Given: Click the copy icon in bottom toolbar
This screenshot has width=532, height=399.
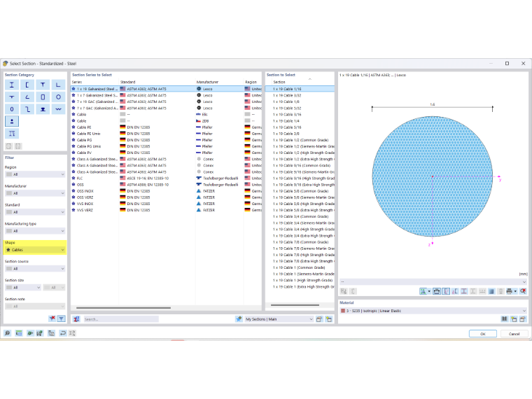Looking at the screenshot, I should coord(51,333).
